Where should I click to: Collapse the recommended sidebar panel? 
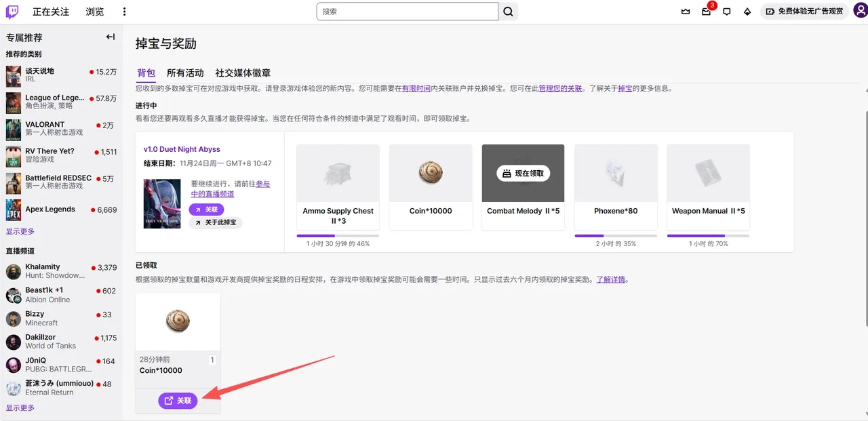coord(111,37)
